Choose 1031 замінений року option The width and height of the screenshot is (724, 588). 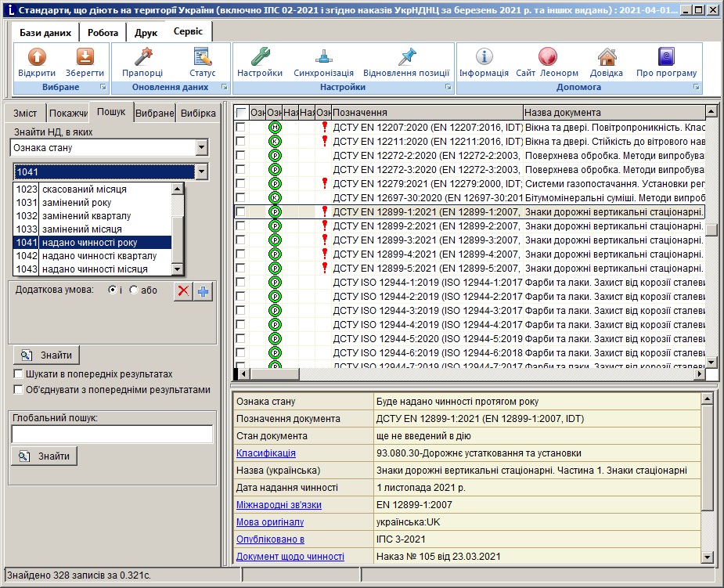[x=92, y=202]
